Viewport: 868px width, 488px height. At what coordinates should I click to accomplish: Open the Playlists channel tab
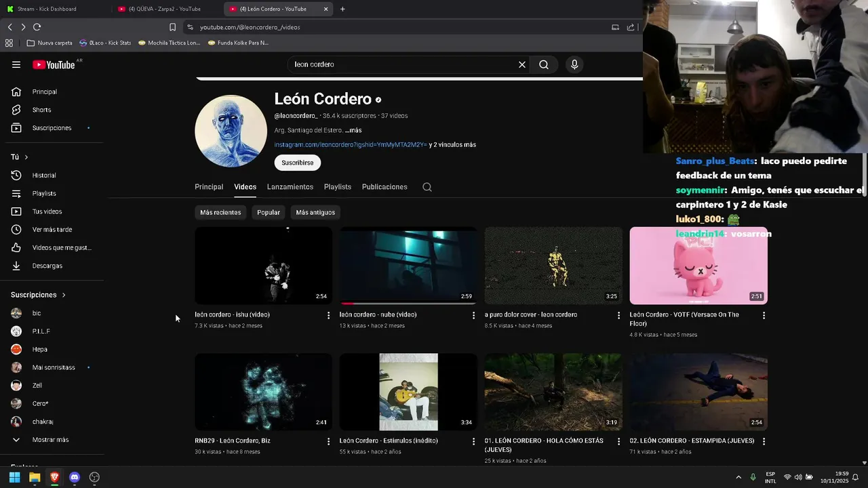pyautogui.click(x=338, y=187)
